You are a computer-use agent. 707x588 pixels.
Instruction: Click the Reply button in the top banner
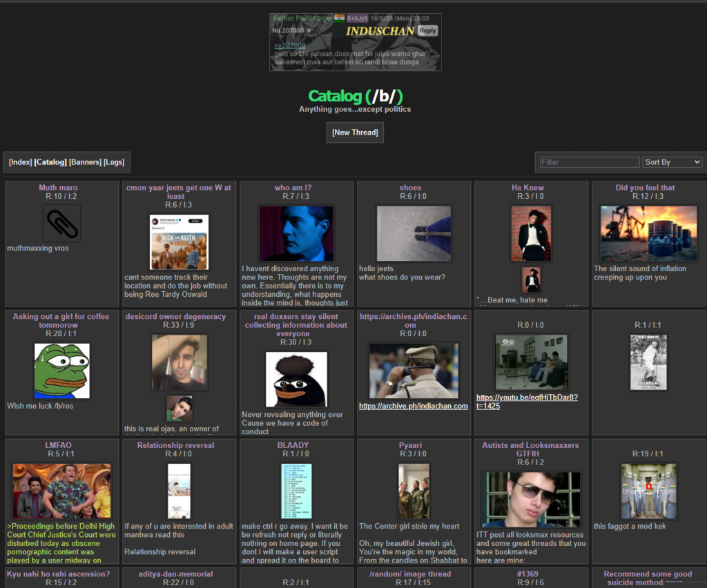(x=428, y=30)
